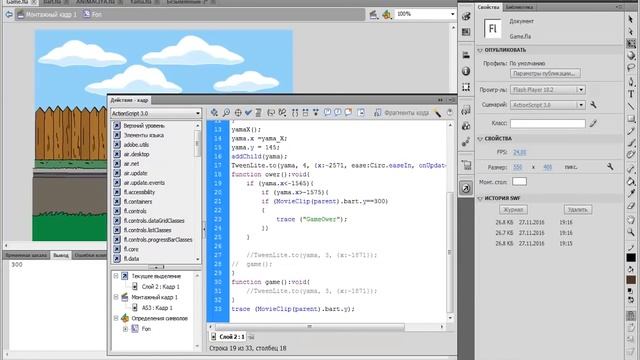The width and height of the screenshot is (640, 360).
Task: Click the stage color swatch (Монт. стол)
Action: point(519,182)
